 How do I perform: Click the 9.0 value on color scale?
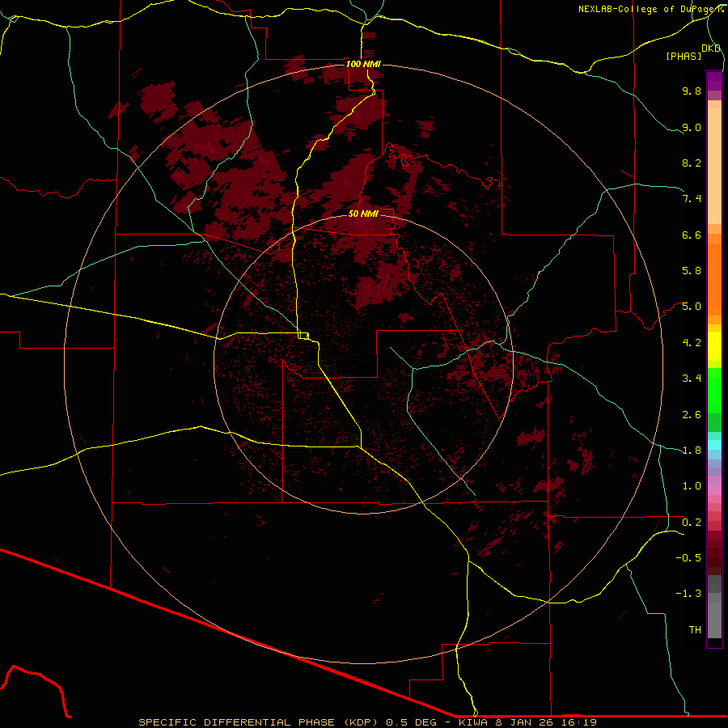[692, 127]
